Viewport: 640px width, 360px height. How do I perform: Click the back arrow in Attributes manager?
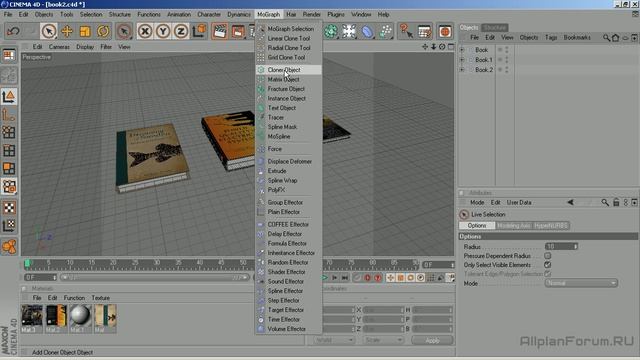(x=570, y=202)
